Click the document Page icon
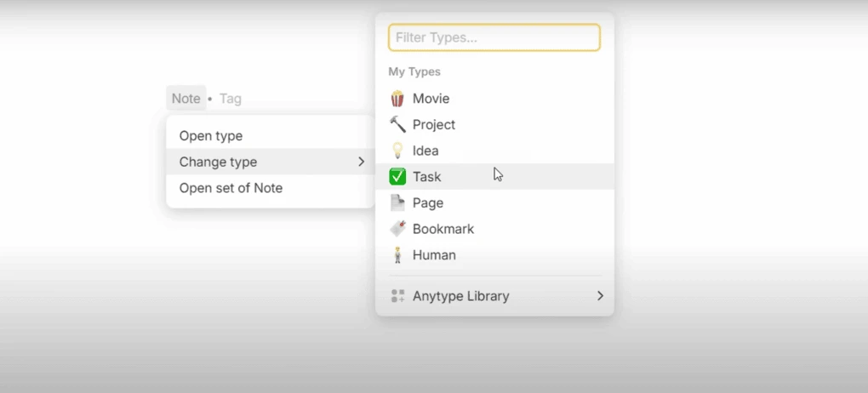The image size is (868, 393). click(x=397, y=202)
